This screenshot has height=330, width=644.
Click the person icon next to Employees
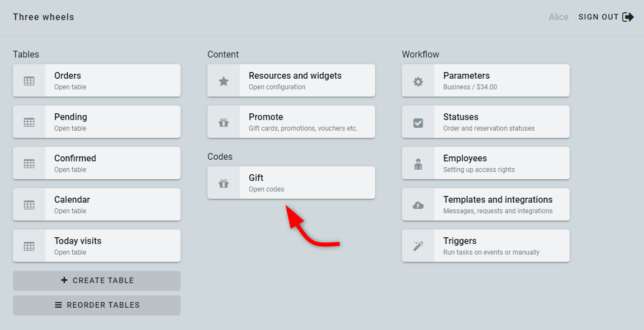point(418,164)
